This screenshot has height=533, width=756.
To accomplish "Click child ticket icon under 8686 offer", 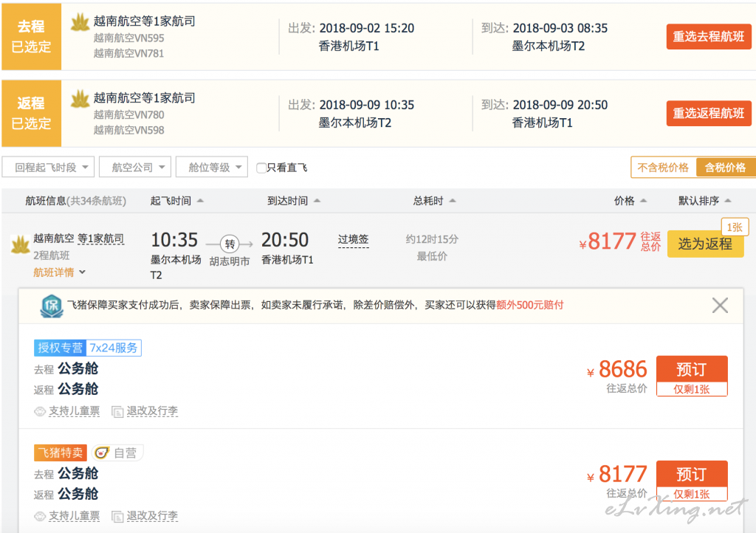I will click(x=40, y=411).
